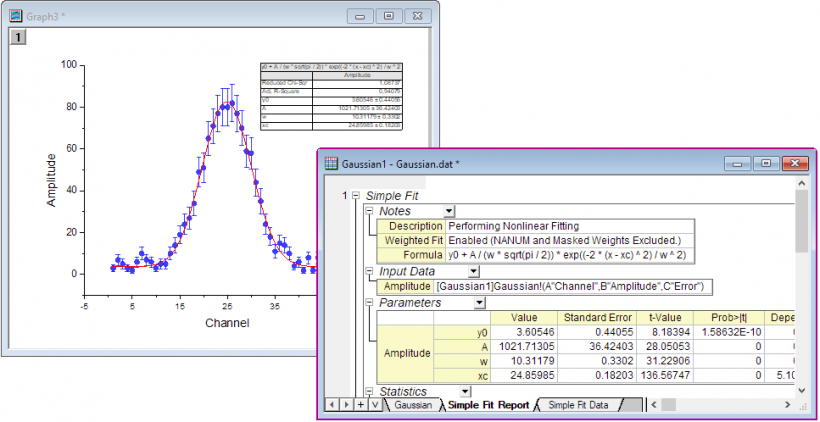Select the fit results table on graph
Screen dimensions: 820x422
tap(330, 96)
